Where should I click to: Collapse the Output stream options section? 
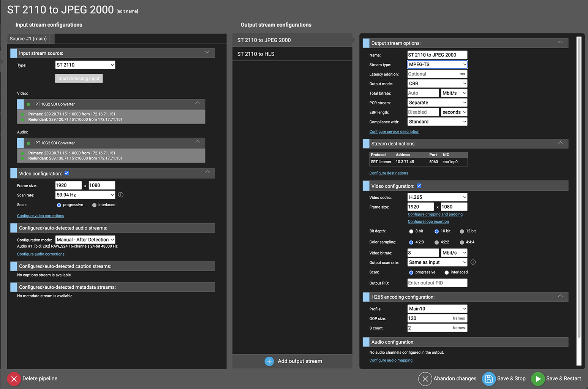click(560, 43)
